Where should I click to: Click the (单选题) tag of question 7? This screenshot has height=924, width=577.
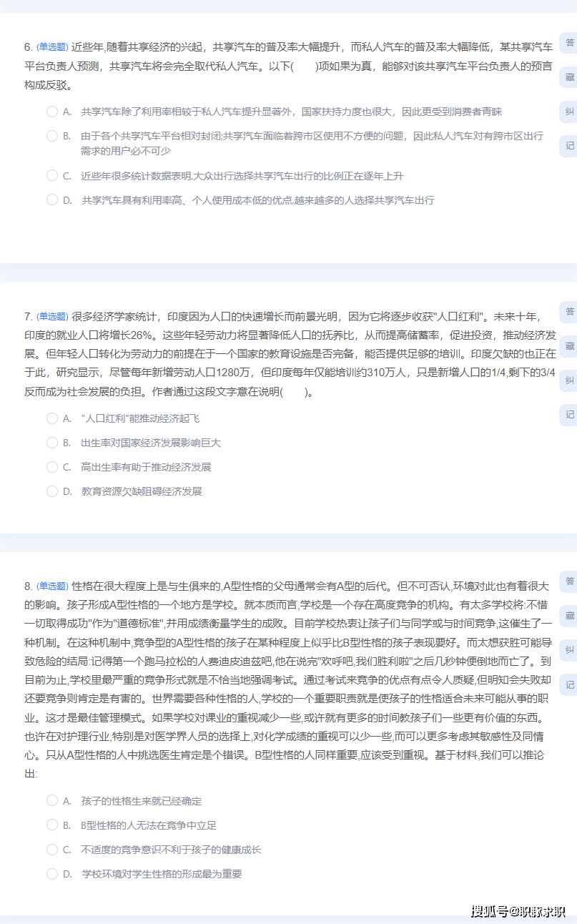tap(52, 316)
